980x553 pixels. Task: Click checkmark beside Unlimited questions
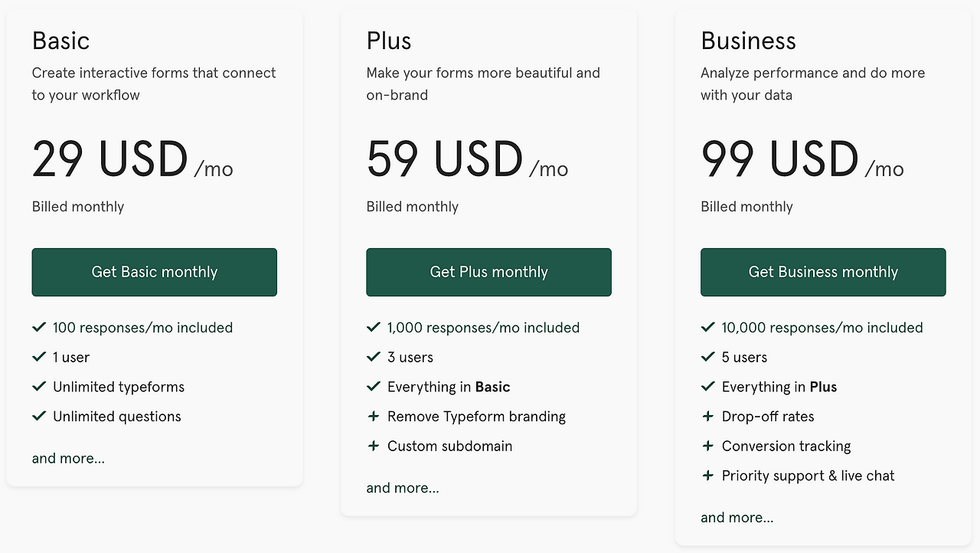39,416
